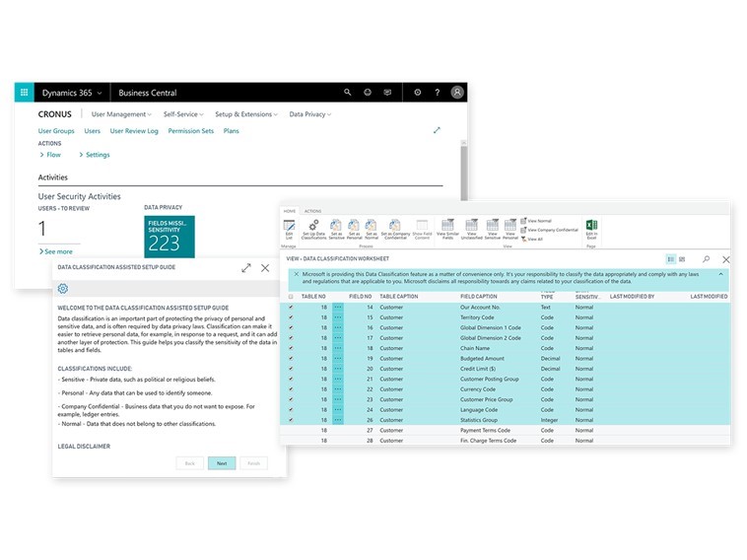The image size is (747, 560).
Task: Click the Edit List ribbon icon
Action: click(x=290, y=229)
